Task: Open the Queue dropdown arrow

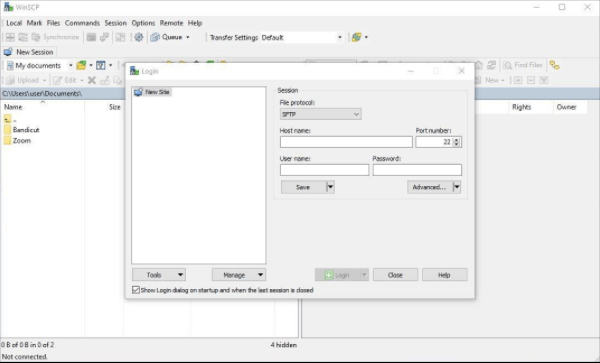Action: coord(188,37)
